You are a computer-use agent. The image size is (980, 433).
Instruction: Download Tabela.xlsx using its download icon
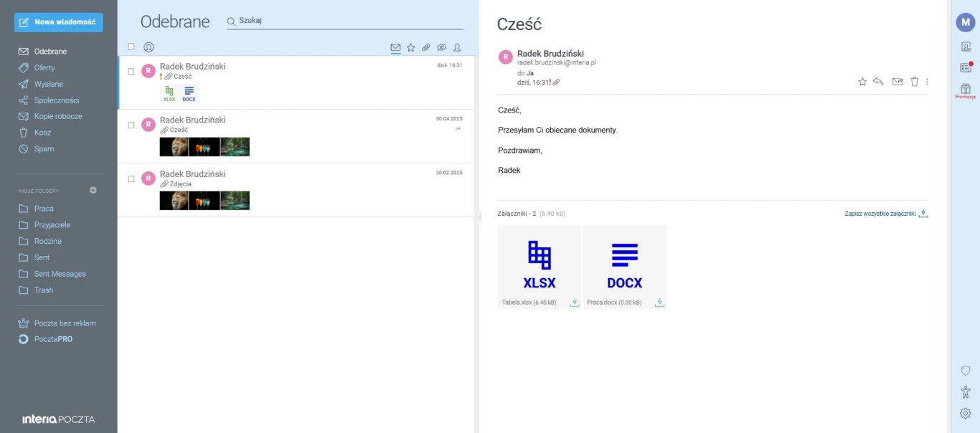click(574, 303)
